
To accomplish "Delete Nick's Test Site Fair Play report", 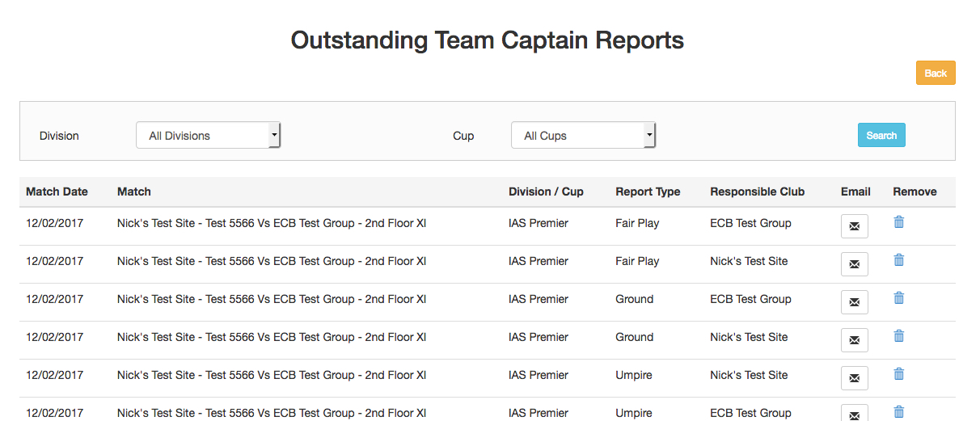I will click(x=898, y=260).
